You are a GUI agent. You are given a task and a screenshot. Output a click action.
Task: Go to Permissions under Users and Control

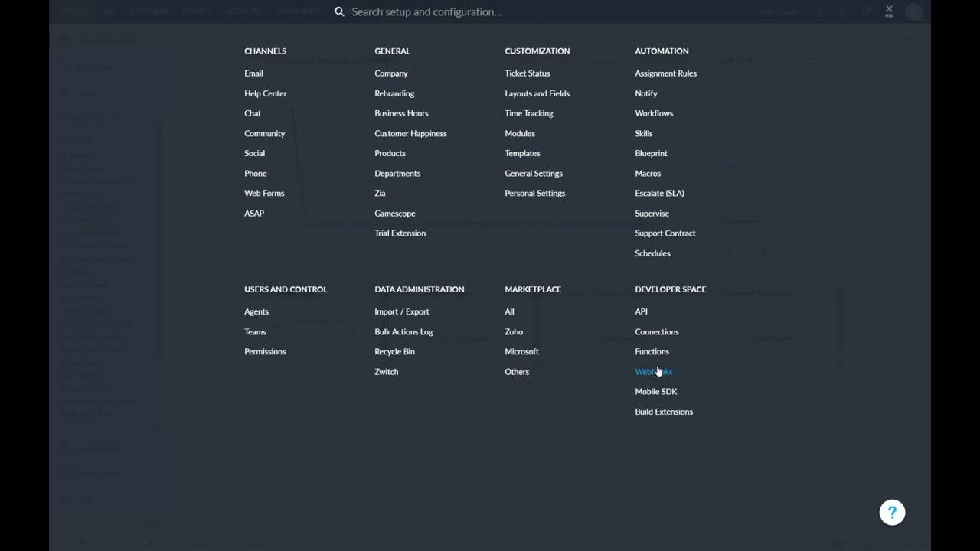[265, 352]
